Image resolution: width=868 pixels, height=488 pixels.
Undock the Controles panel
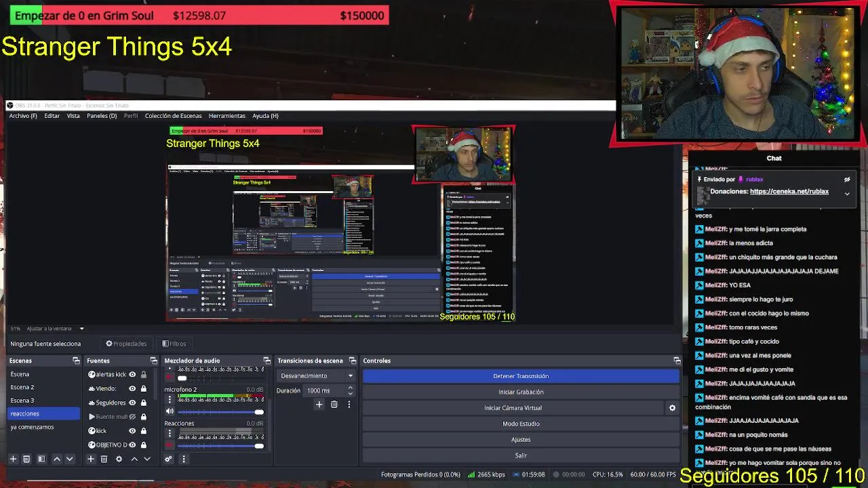(676, 361)
